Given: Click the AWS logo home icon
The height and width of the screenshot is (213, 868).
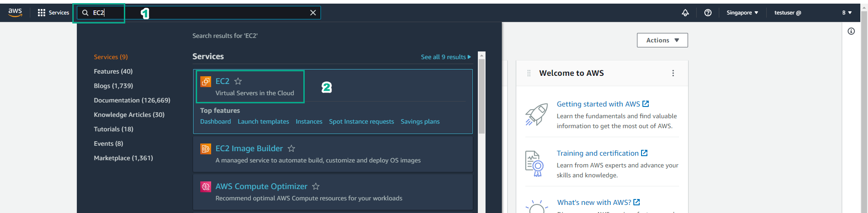Looking at the screenshot, I should point(15,13).
